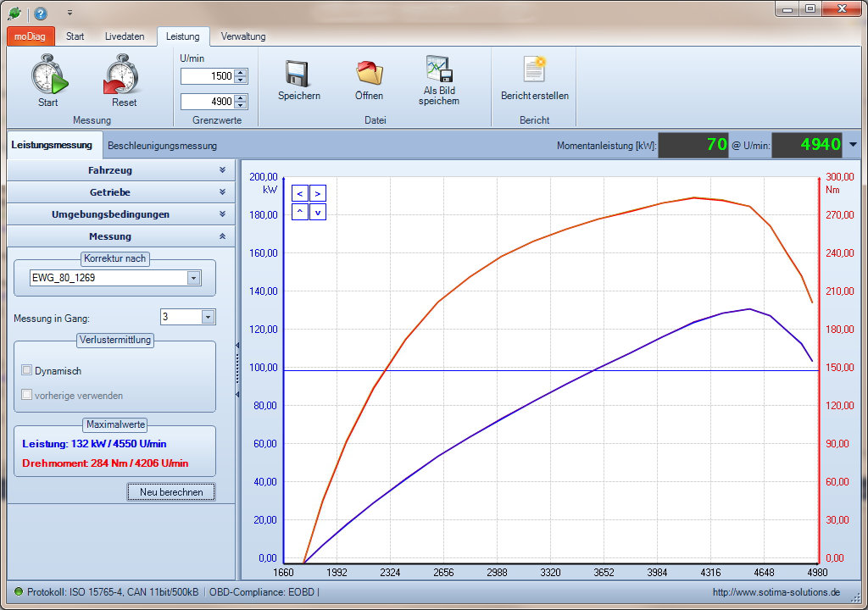868x610 pixels.
Task: Switch to the Beschleunigungsmessung tab
Action: click(162, 146)
